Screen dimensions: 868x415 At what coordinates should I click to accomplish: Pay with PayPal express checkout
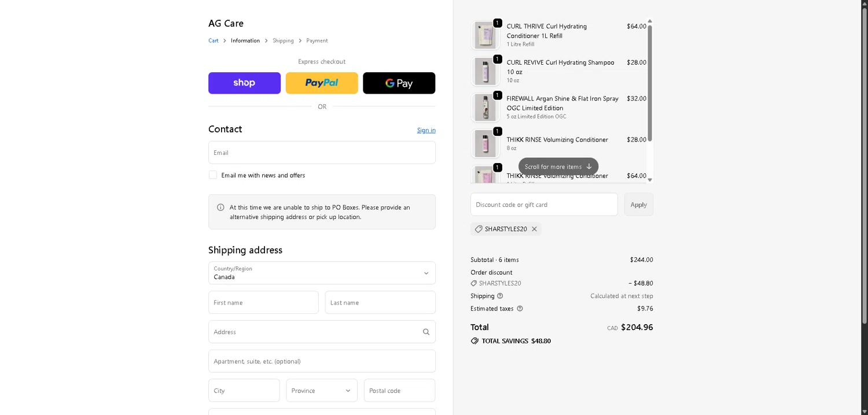coord(322,83)
